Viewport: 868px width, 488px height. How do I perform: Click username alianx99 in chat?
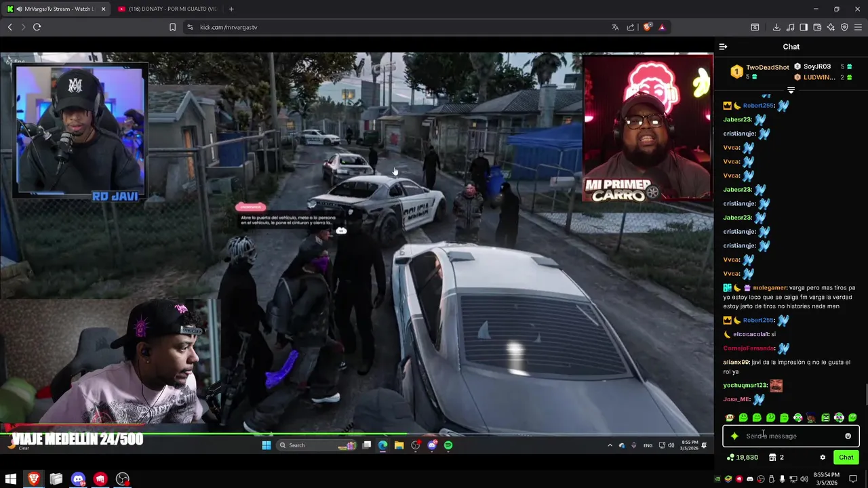[736, 363]
